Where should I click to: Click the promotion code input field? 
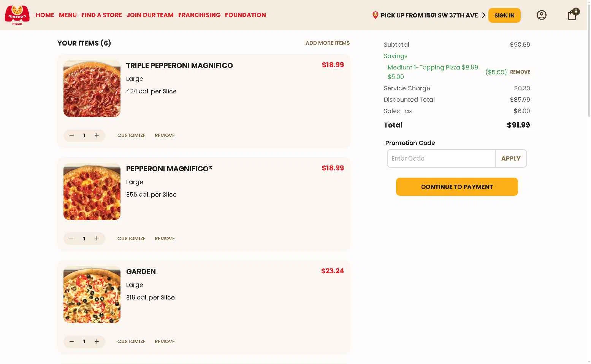(x=441, y=159)
